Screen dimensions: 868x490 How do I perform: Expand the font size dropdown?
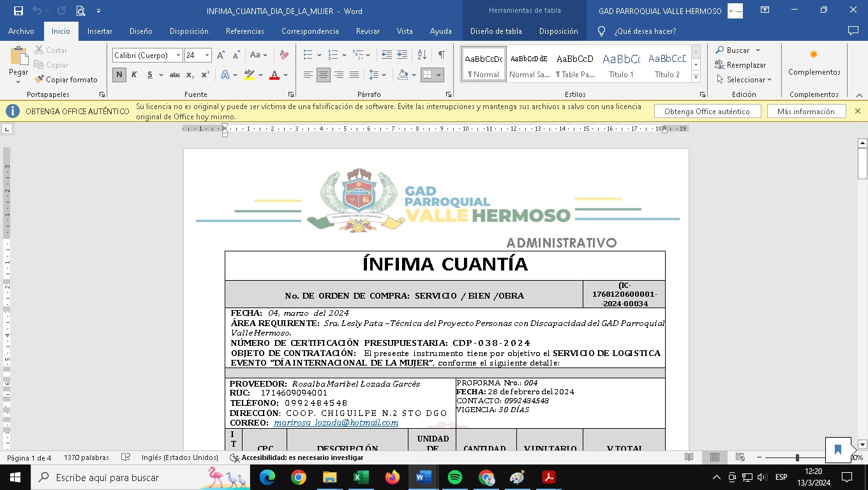coord(207,56)
